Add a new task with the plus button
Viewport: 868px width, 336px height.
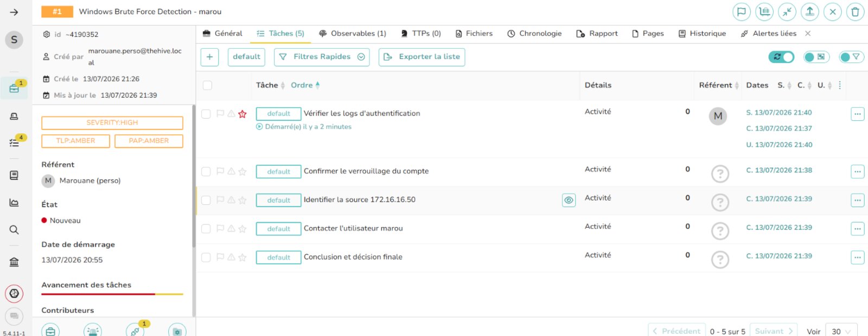(209, 57)
